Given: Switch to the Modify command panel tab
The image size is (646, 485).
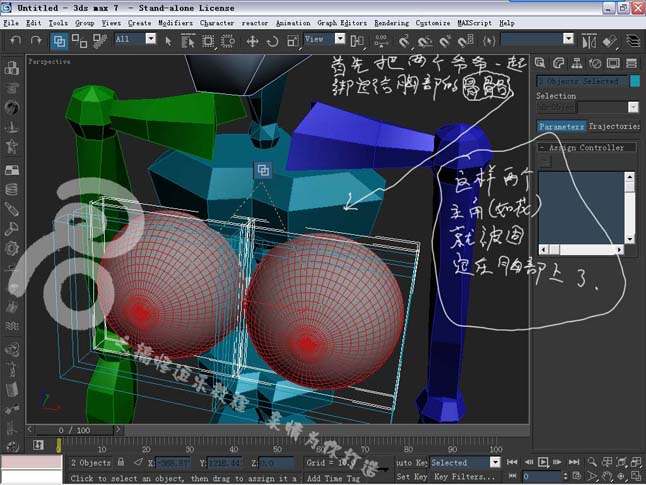Looking at the screenshot, I should 559,63.
